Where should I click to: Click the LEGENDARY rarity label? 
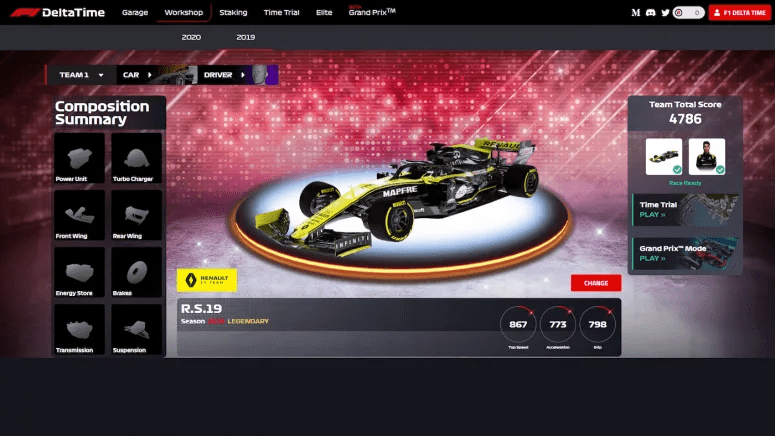tap(248, 321)
